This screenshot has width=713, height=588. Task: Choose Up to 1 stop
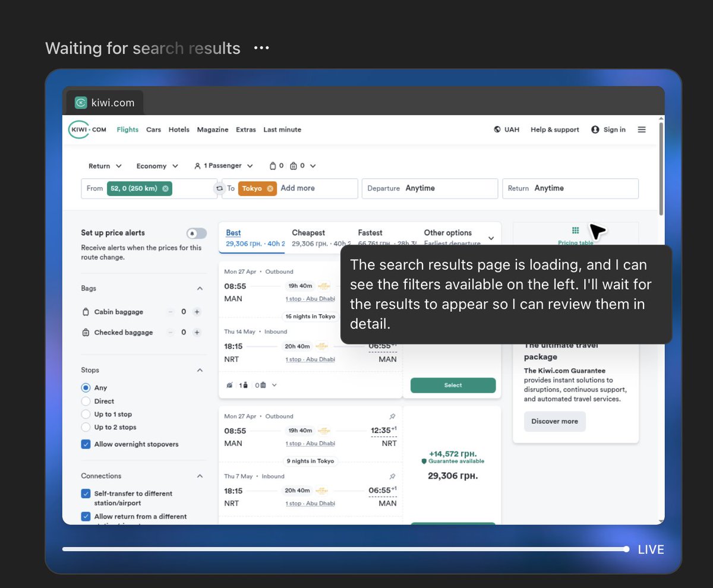click(86, 415)
